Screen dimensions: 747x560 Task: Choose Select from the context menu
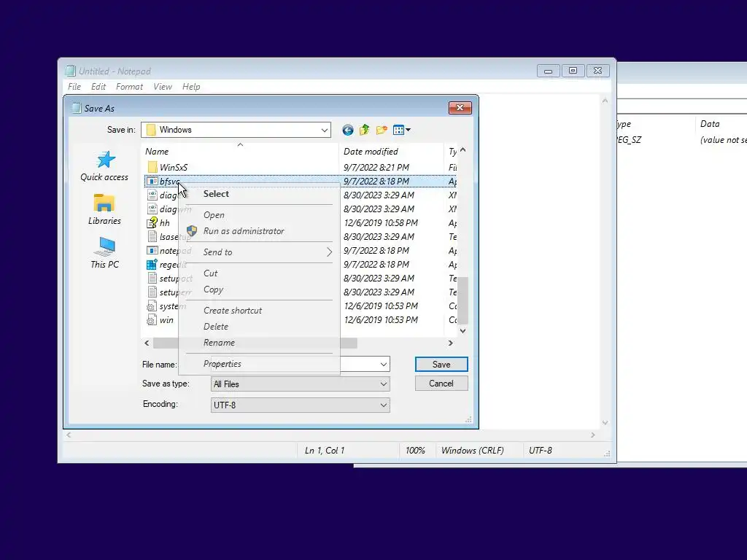tap(259, 194)
